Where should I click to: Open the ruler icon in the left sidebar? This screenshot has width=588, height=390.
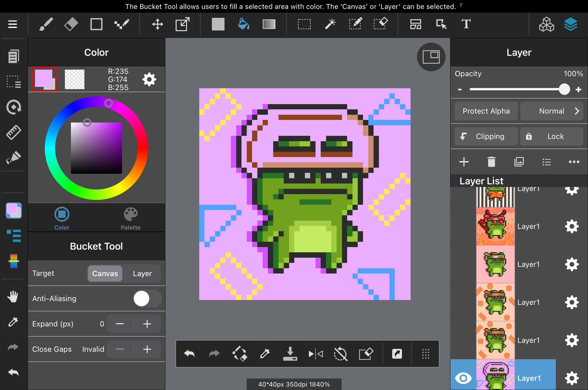pyautogui.click(x=13, y=132)
